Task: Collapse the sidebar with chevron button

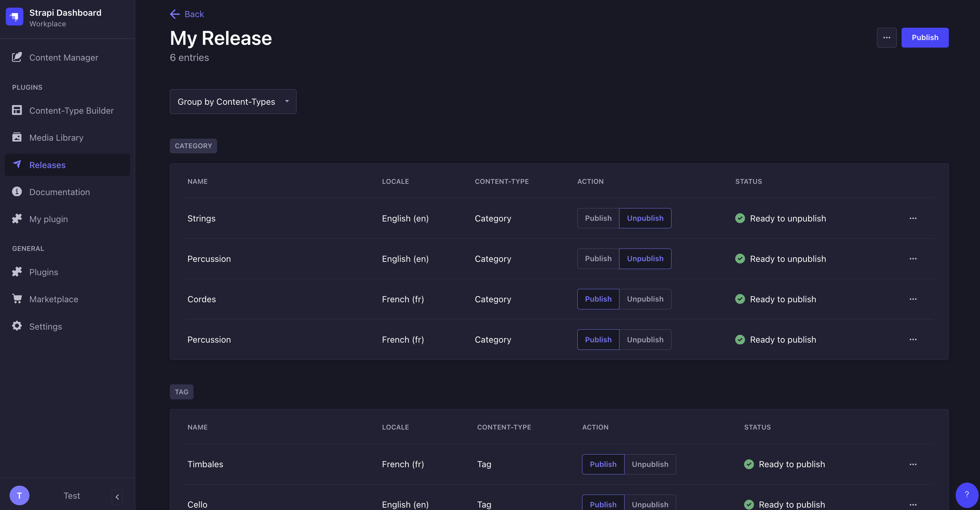Action: point(117,497)
